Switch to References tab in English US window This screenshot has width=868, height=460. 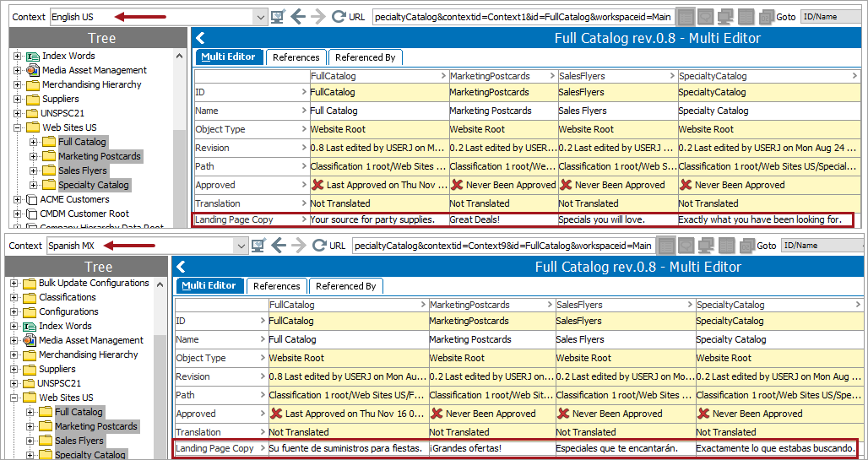[x=296, y=57]
